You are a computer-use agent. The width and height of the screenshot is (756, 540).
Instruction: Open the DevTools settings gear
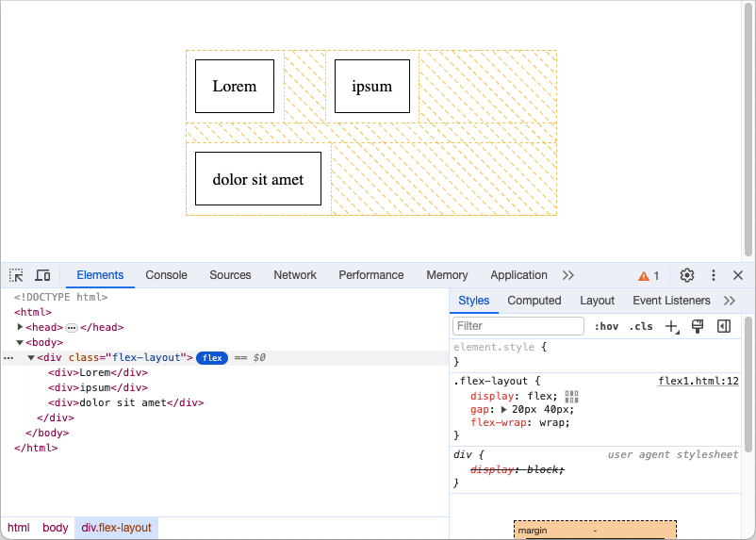687,275
